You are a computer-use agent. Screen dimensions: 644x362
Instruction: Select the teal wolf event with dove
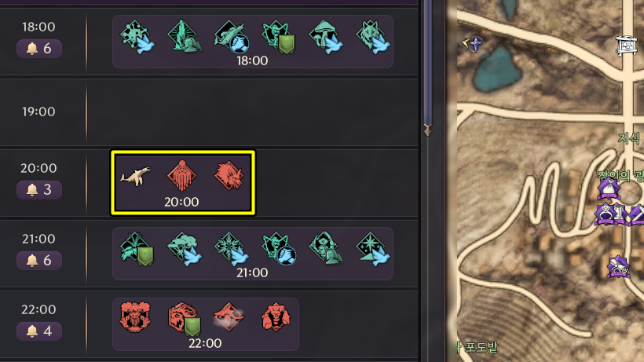pos(373,37)
